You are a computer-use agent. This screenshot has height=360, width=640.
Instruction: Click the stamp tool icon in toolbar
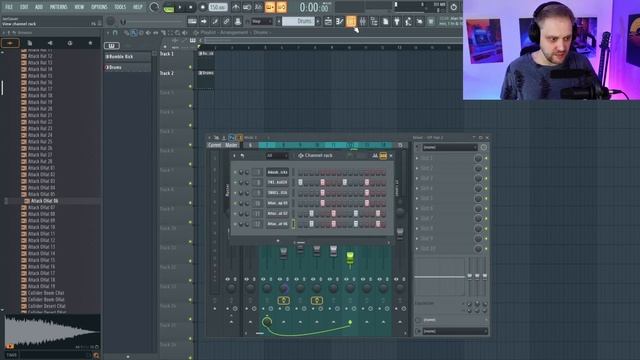click(238, 21)
